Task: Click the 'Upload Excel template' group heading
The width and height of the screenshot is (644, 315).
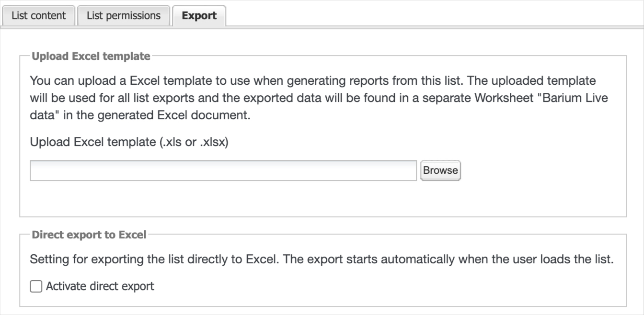Action: [x=91, y=57]
